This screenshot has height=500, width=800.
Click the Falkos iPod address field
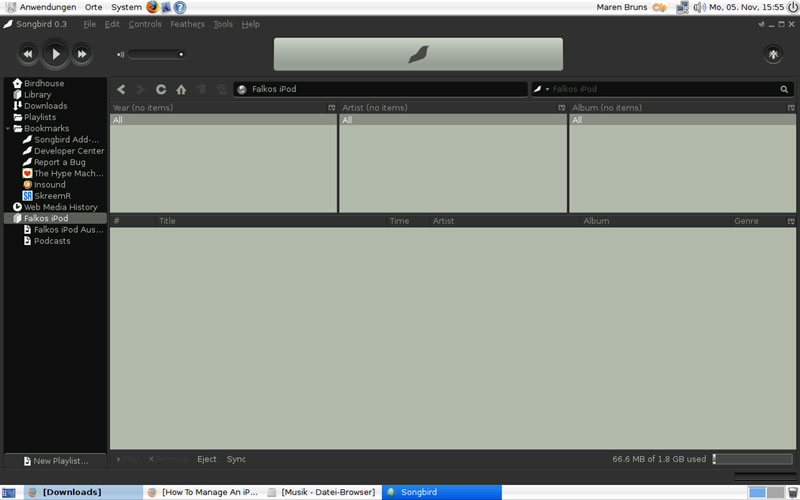pos(381,89)
